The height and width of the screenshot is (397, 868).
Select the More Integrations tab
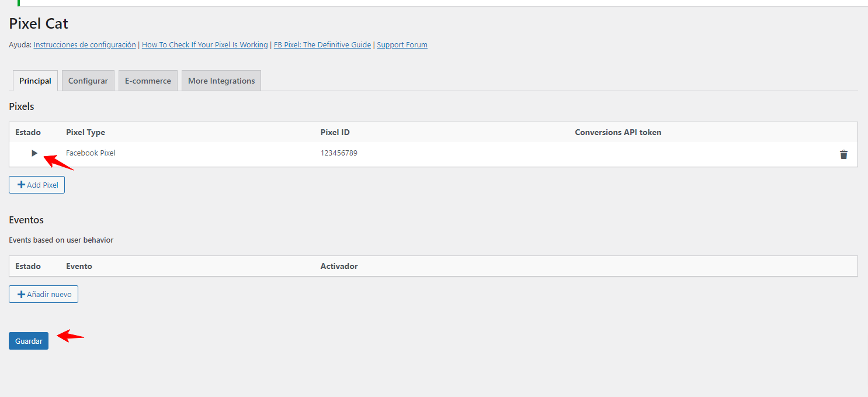pyautogui.click(x=221, y=81)
